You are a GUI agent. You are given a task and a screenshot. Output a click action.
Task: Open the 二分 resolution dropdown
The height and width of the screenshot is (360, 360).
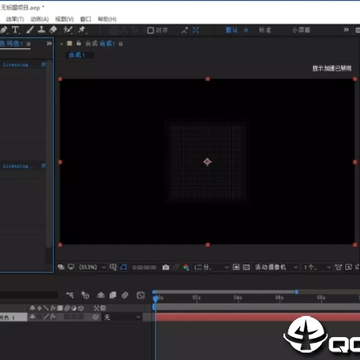(x=211, y=267)
